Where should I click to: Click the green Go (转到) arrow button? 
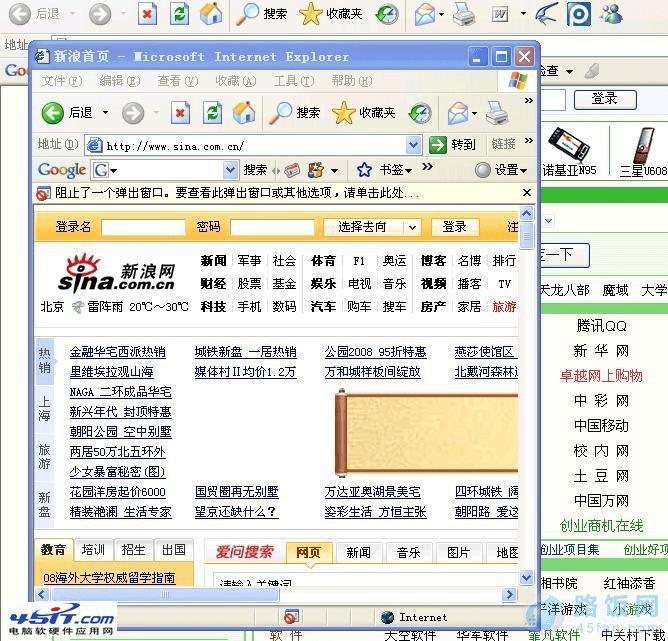click(438, 145)
